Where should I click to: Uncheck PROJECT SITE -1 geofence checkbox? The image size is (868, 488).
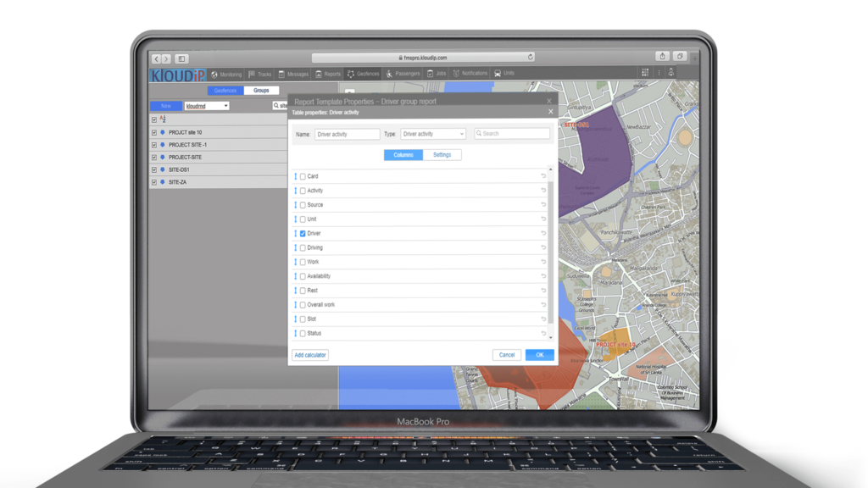(x=154, y=145)
